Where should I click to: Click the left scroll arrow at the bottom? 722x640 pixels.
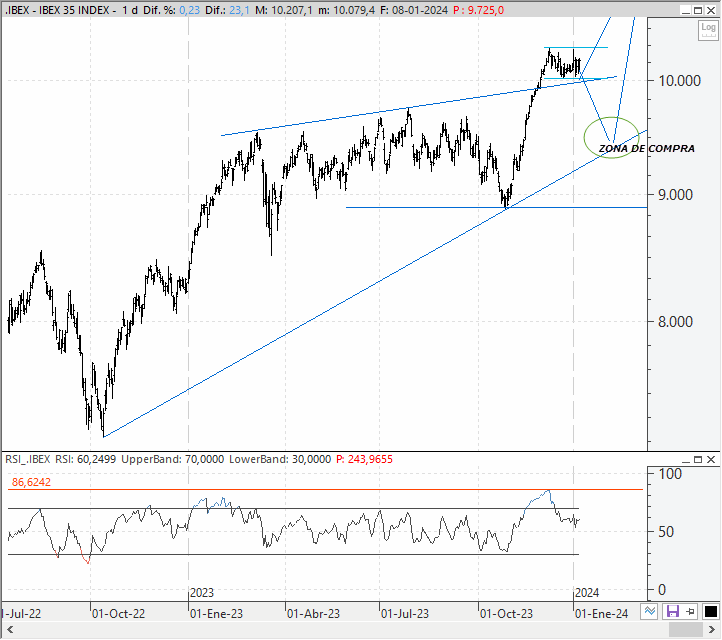[x=10, y=630]
